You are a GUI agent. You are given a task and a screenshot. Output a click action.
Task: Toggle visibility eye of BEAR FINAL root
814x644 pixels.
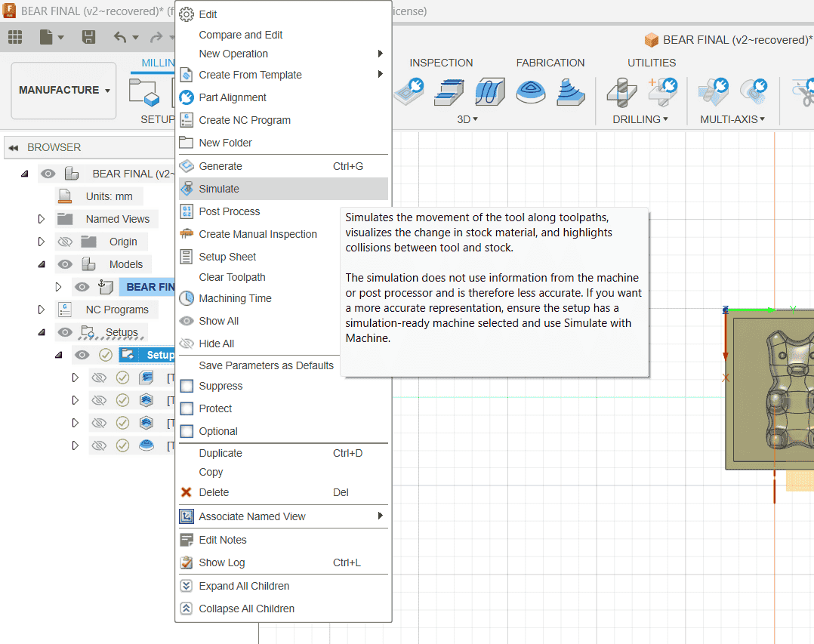(x=48, y=174)
